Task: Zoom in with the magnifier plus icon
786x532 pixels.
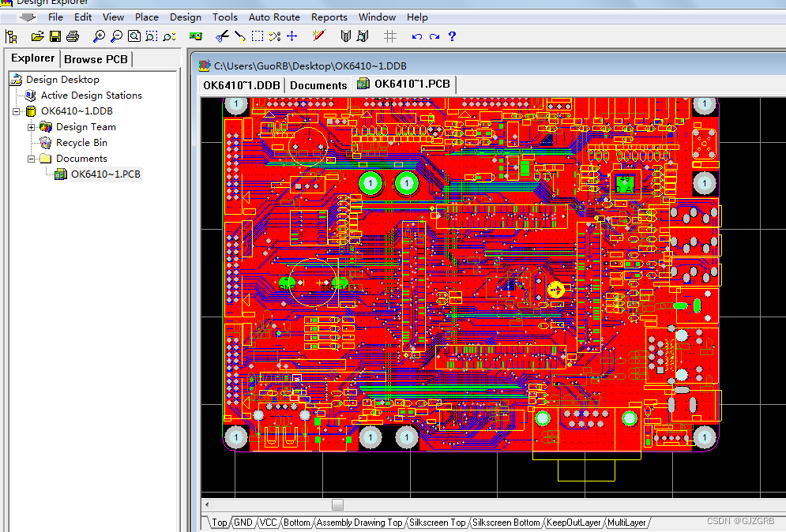Action: 99,36
